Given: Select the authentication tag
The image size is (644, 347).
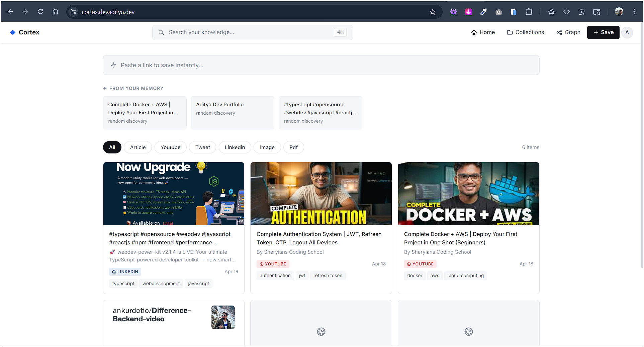Looking at the screenshot, I should (x=275, y=276).
